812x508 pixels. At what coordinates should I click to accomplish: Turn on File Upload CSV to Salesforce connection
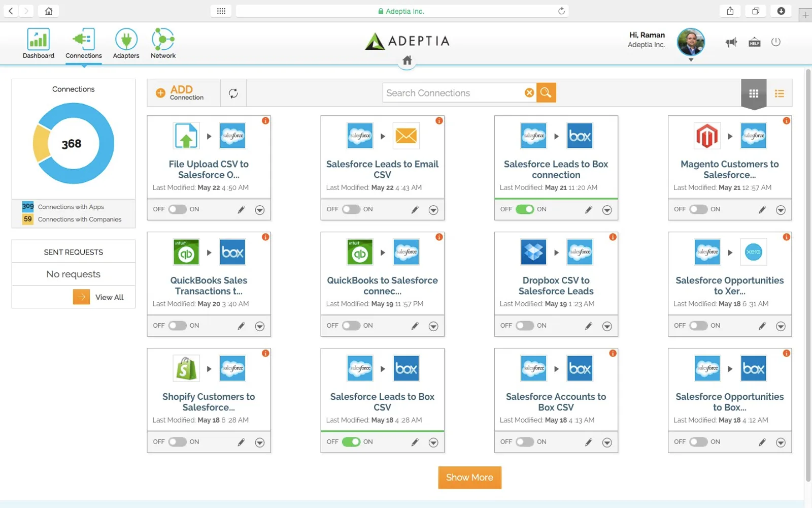point(178,209)
